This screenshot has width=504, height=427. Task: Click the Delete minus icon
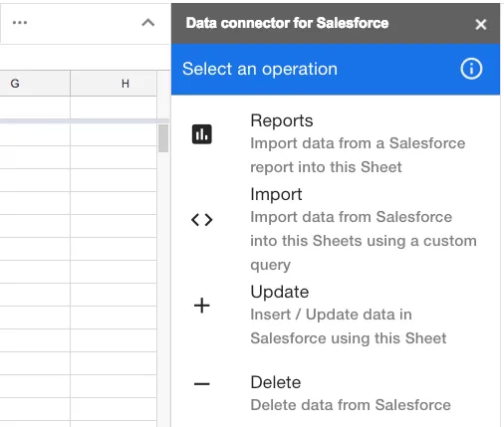202,384
